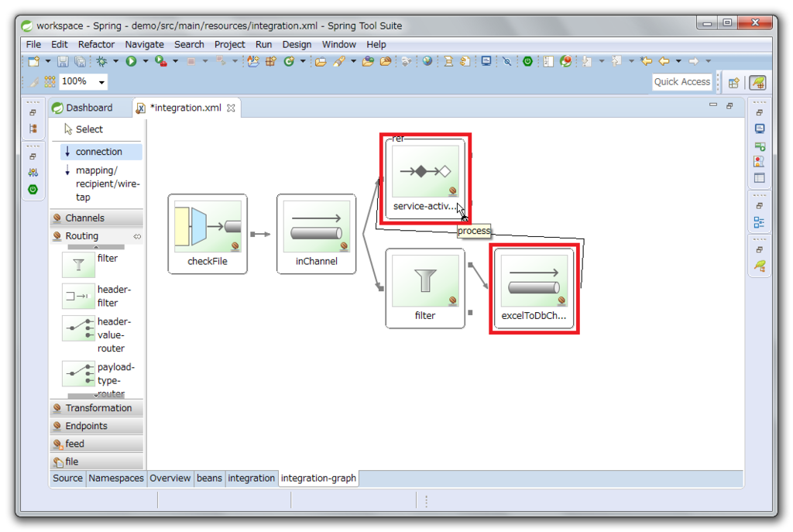Screen dimensions: 793x532
Task: Expand the Endpoints palette drawer
Action: (x=97, y=426)
